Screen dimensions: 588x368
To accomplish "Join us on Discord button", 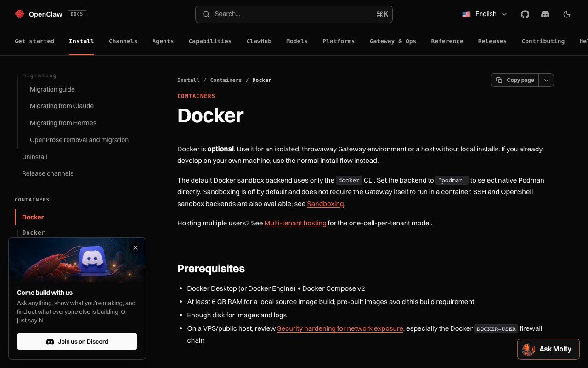I will [77, 341].
